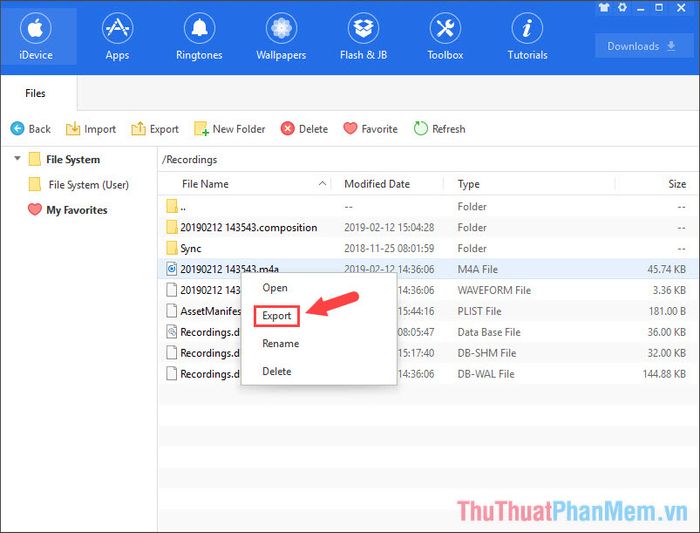Open the Toolbox section
The image size is (700, 533).
pyautogui.click(x=445, y=37)
